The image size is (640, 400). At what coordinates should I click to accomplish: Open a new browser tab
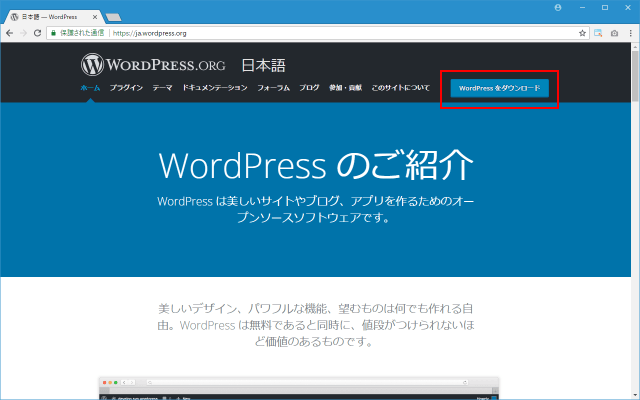coord(113,17)
